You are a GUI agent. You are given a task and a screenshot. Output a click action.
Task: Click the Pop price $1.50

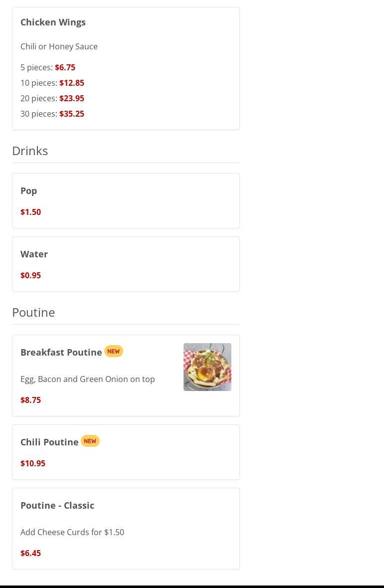click(30, 212)
